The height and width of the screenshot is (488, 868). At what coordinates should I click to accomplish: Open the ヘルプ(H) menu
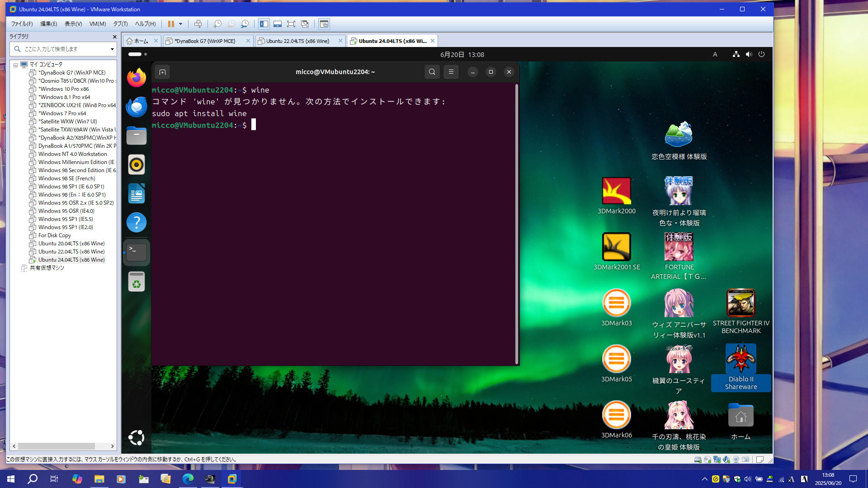tap(145, 24)
